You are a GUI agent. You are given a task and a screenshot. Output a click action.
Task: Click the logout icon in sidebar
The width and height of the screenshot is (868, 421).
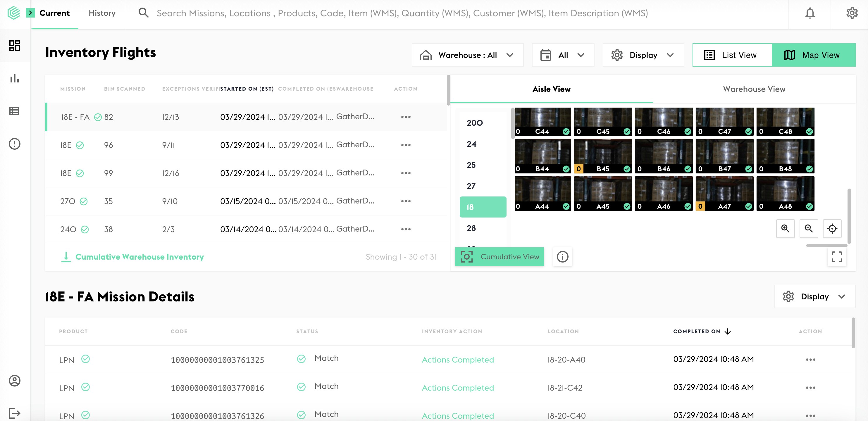(15, 413)
